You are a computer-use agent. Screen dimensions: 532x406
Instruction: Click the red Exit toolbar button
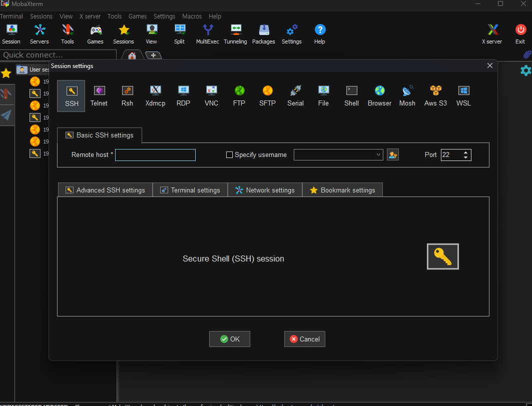point(520,34)
